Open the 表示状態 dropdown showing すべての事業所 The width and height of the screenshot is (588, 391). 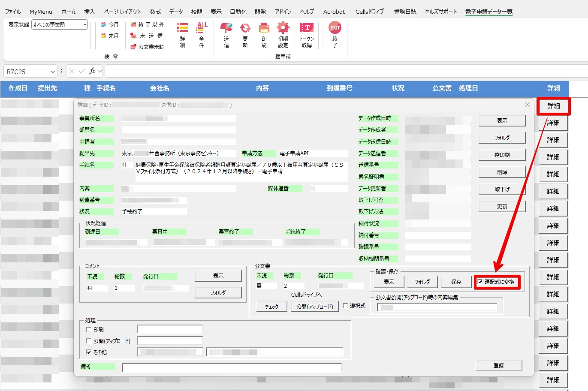tap(85, 24)
